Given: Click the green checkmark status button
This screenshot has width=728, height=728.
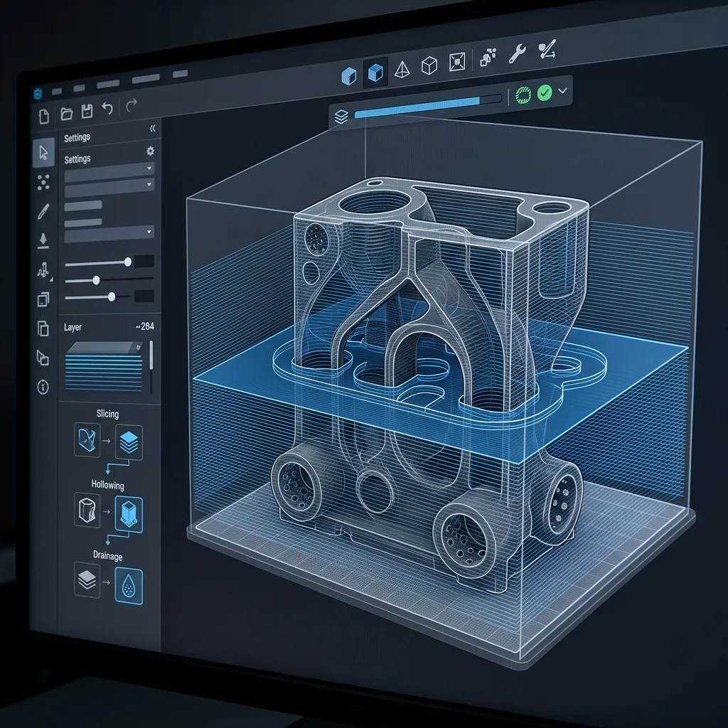Looking at the screenshot, I should click(x=544, y=93).
